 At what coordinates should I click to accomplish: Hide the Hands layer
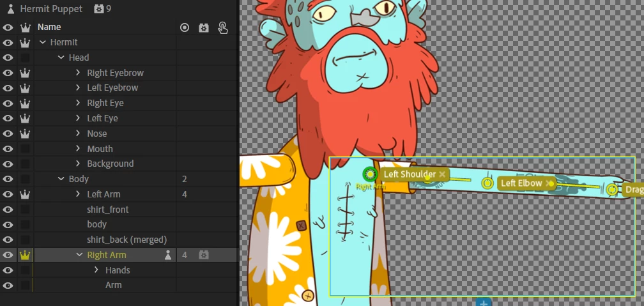point(8,270)
